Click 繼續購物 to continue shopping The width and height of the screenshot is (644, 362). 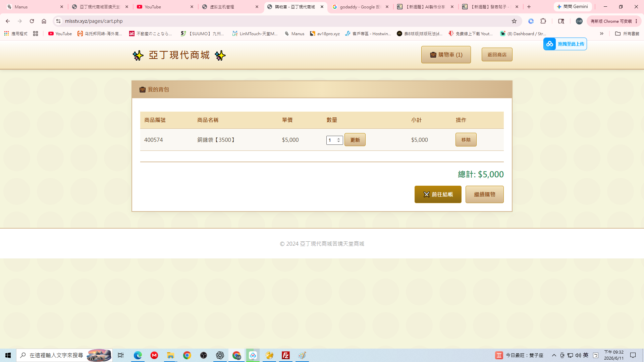click(x=484, y=194)
